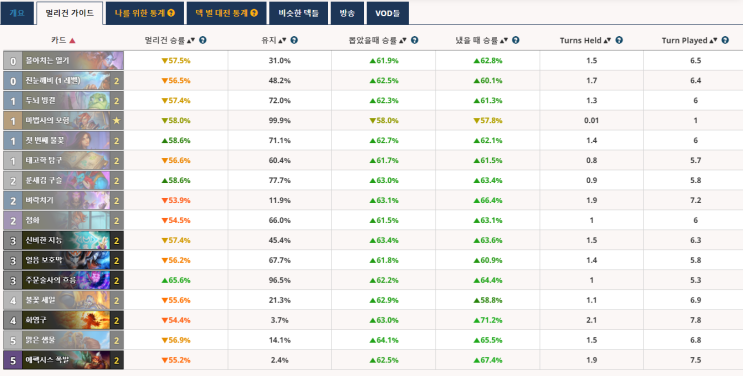Click the 5.3 Turn Played value
This screenshot has height=376, width=743.
[x=696, y=280]
